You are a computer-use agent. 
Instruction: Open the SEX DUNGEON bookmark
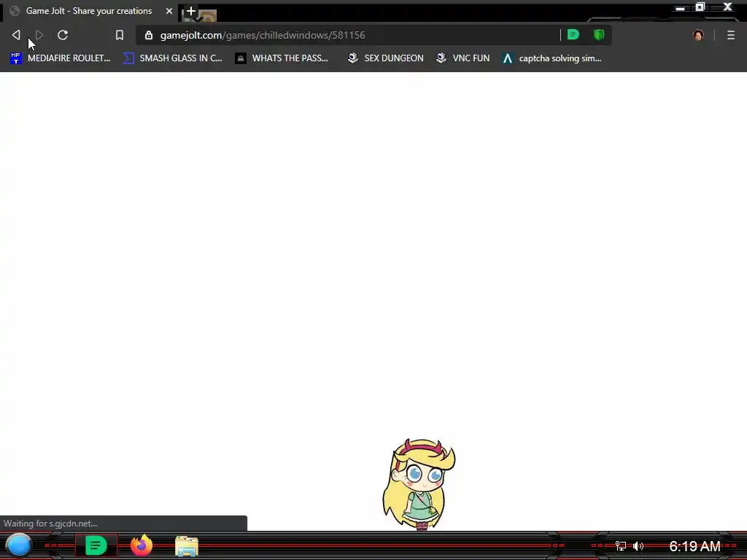point(386,58)
